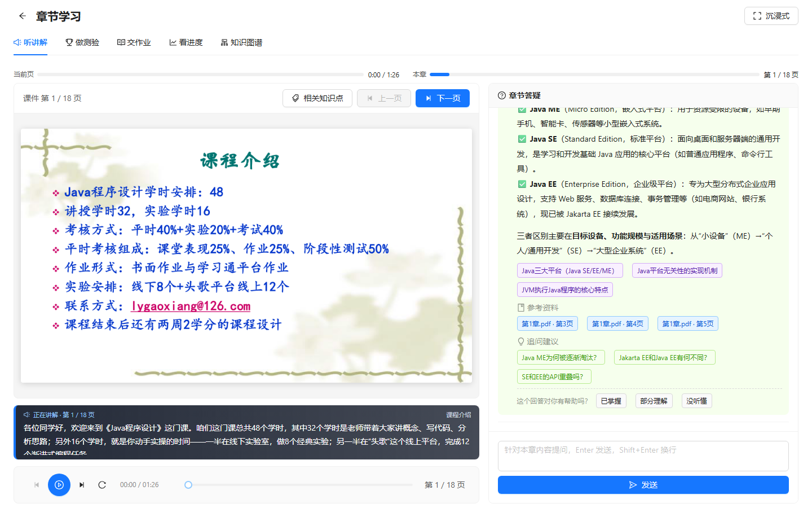Ask follow-up Jakarta EE和Java EE有何不同?

(x=665, y=357)
